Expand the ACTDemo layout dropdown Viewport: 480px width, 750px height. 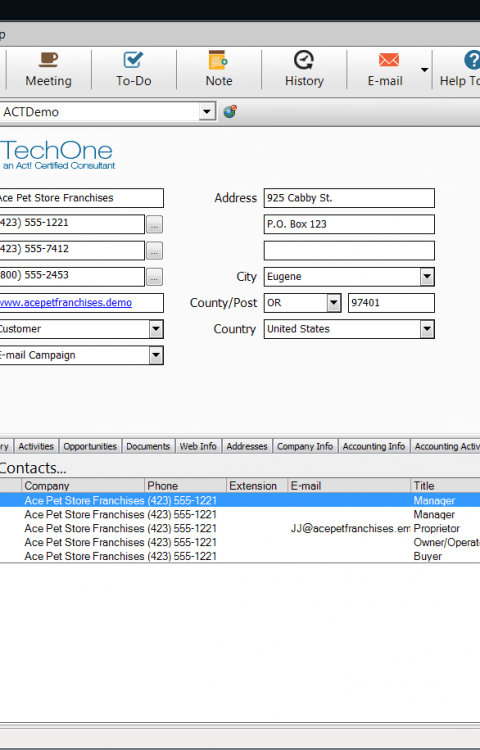(207, 112)
